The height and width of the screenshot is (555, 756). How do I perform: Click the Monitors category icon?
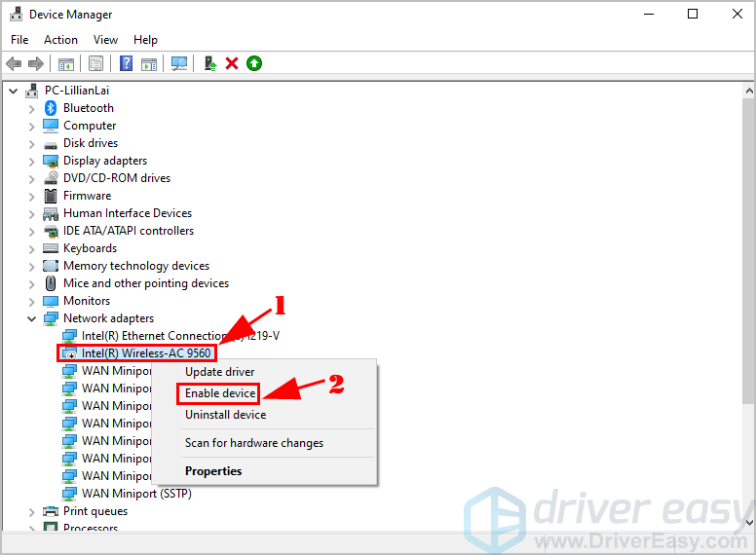coord(50,301)
